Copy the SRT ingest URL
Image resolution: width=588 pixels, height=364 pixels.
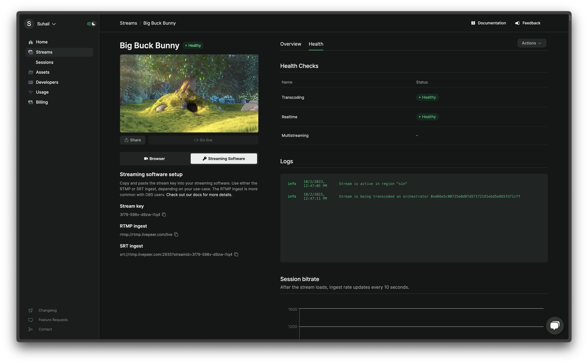tap(236, 254)
